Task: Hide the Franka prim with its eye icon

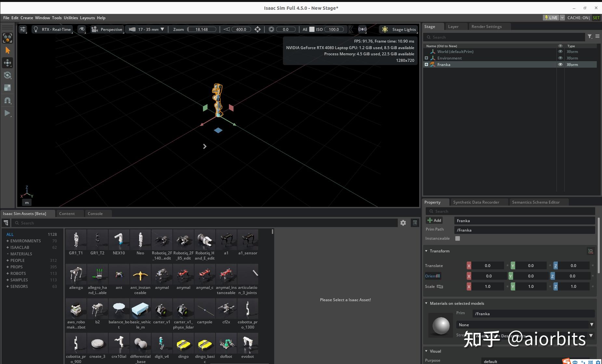Action: [x=561, y=64]
